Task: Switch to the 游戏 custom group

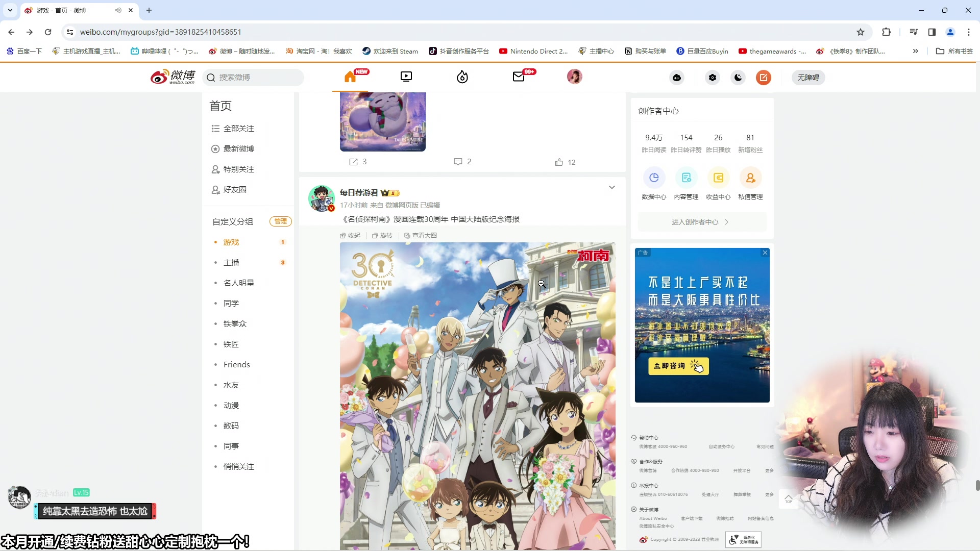Action: pyautogui.click(x=231, y=242)
